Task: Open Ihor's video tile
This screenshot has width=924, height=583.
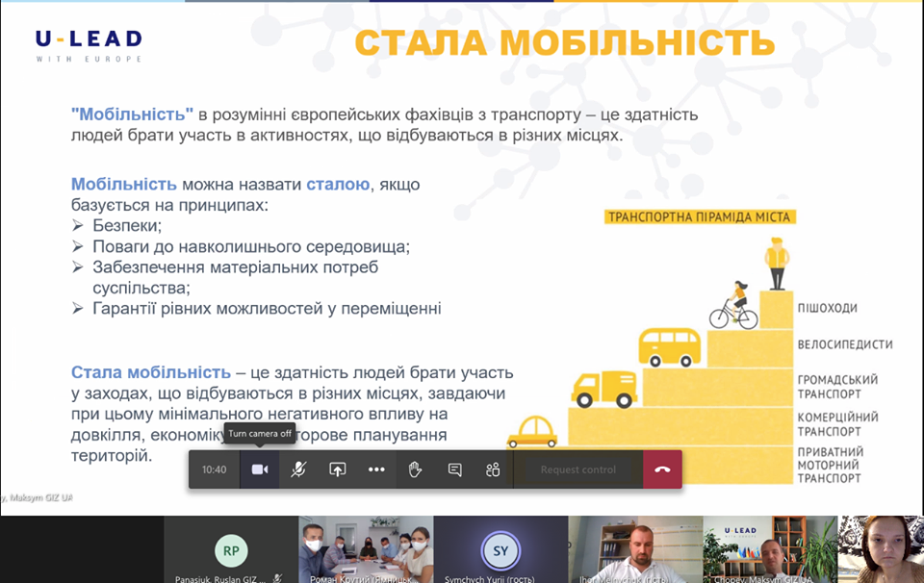Action: coord(635,550)
